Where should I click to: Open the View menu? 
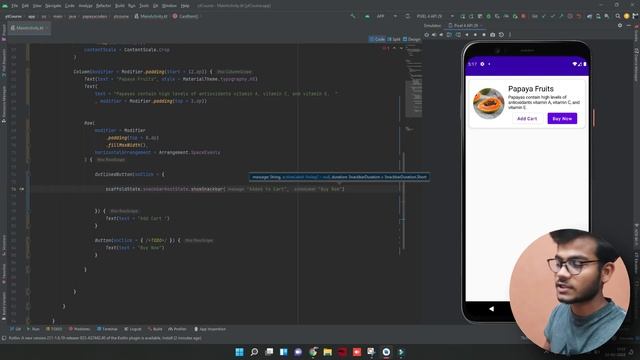(37, 6)
